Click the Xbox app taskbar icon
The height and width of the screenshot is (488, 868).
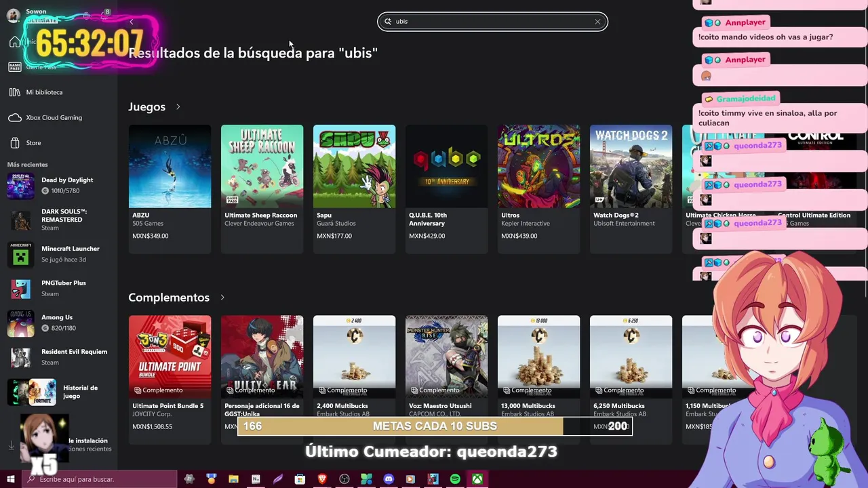coord(477,479)
